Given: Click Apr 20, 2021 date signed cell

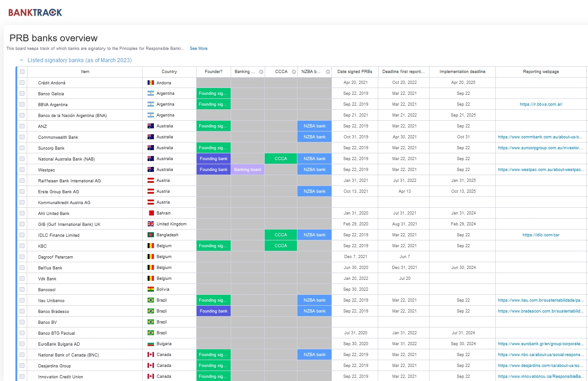Looking at the screenshot, I should [x=355, y=83].
